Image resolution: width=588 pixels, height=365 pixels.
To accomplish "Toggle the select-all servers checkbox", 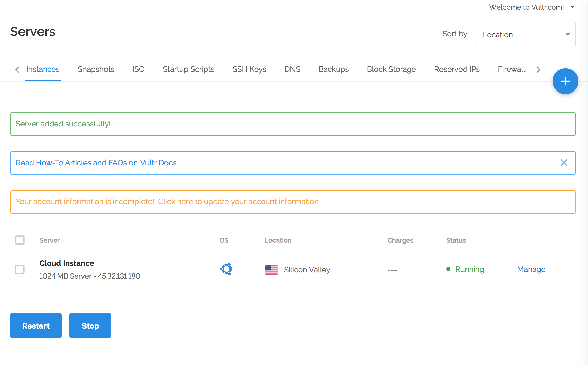I will (20, 240).
